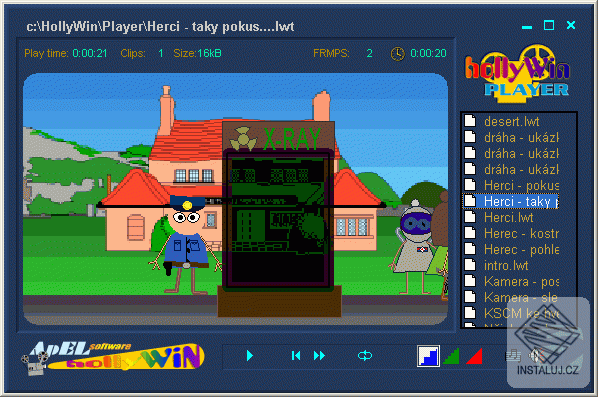Select the 'Herci - pokus' file entry
This screenshot has height=397, width=598.
[x=511, y=185]
